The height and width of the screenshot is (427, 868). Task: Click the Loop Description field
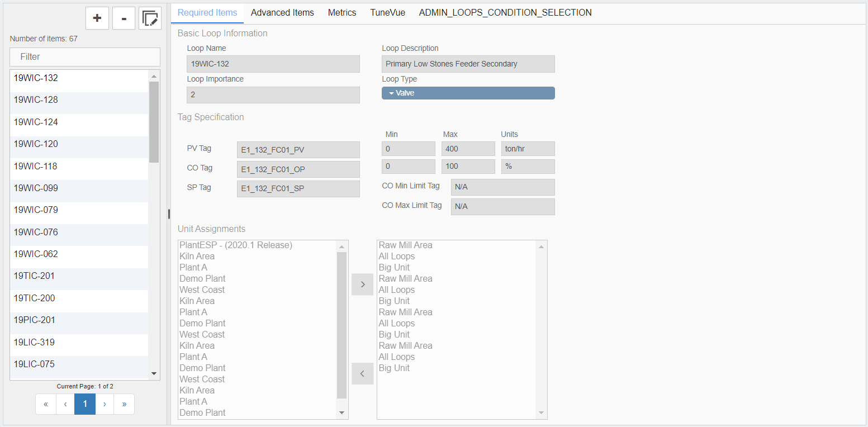coord(468,64)
